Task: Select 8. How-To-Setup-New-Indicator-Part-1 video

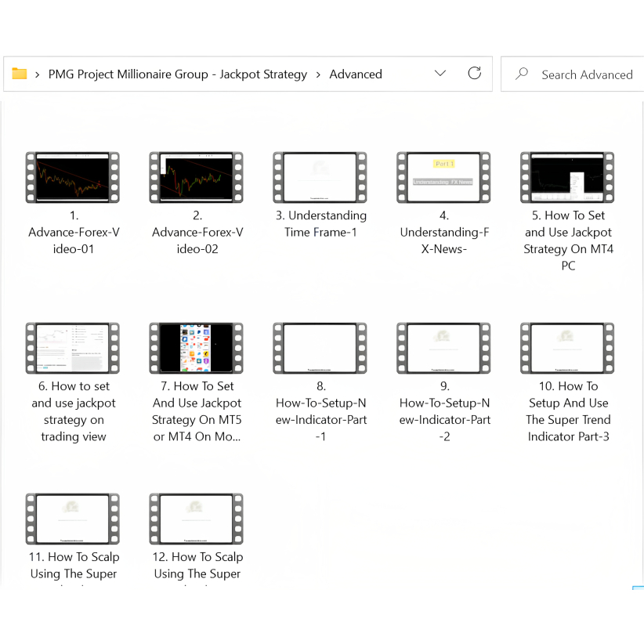Action: 320,349
